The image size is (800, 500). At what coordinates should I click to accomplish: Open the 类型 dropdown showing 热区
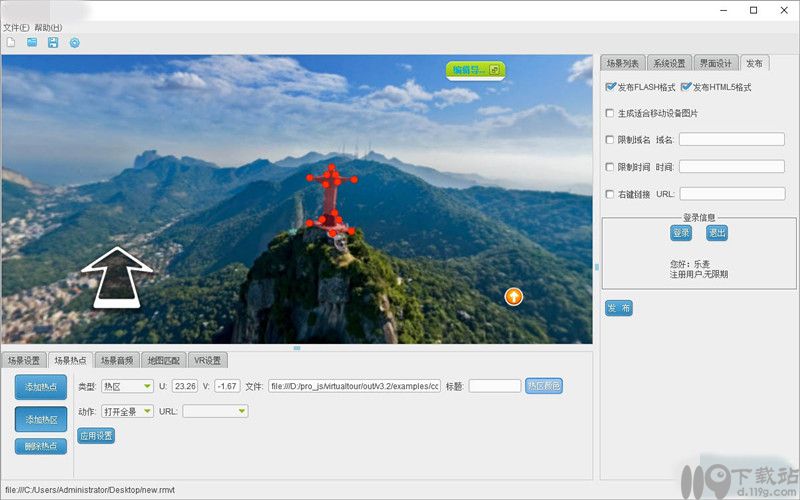pyautogui.click(x=128, y=386)
